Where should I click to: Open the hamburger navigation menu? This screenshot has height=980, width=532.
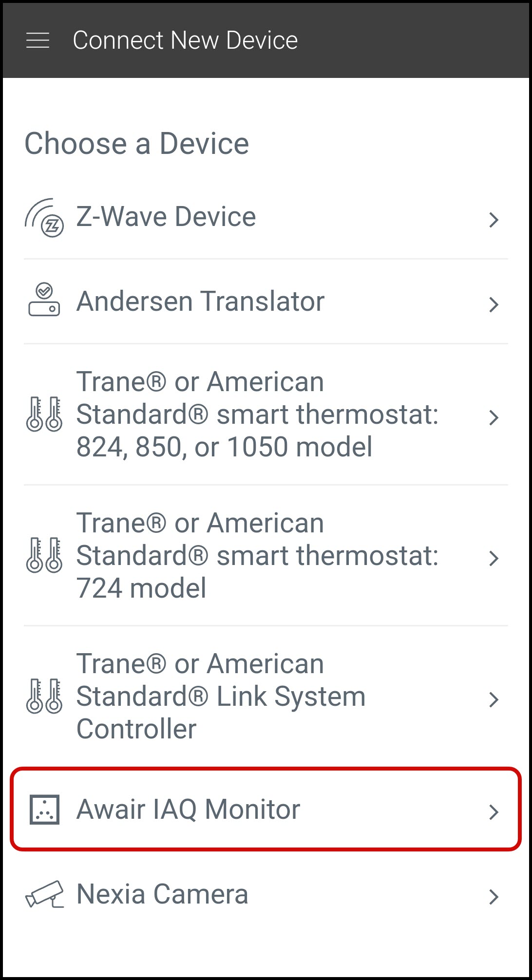(x=38, y=40)
